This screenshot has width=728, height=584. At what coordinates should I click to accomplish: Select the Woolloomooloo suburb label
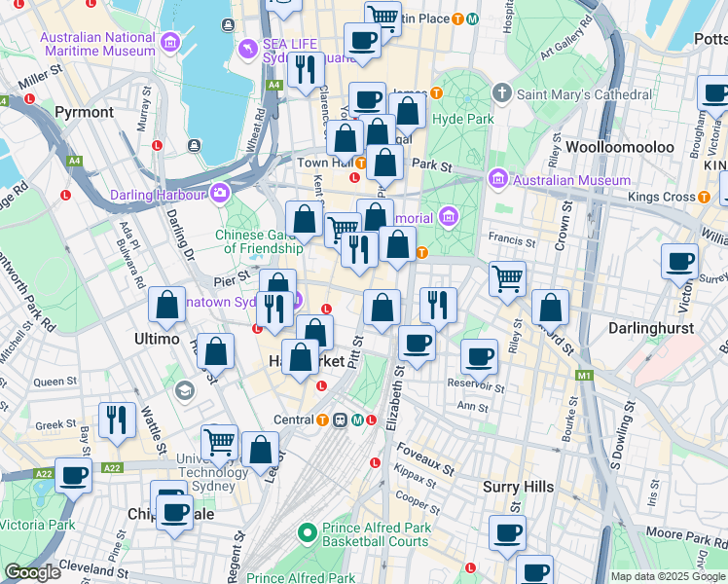(x=620, y=147)
